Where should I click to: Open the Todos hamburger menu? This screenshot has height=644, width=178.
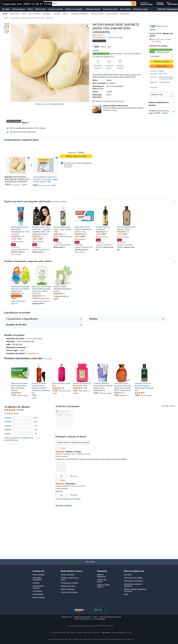click(6, 9)
